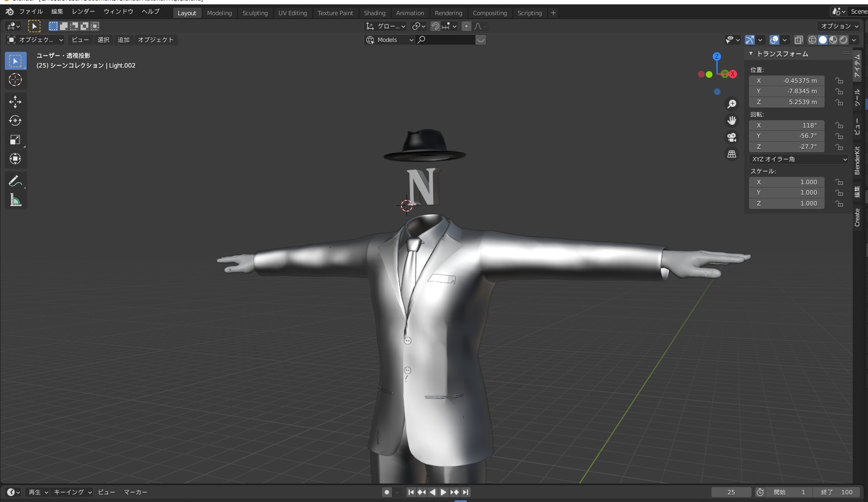Jump to the last frame

(465, 492)
